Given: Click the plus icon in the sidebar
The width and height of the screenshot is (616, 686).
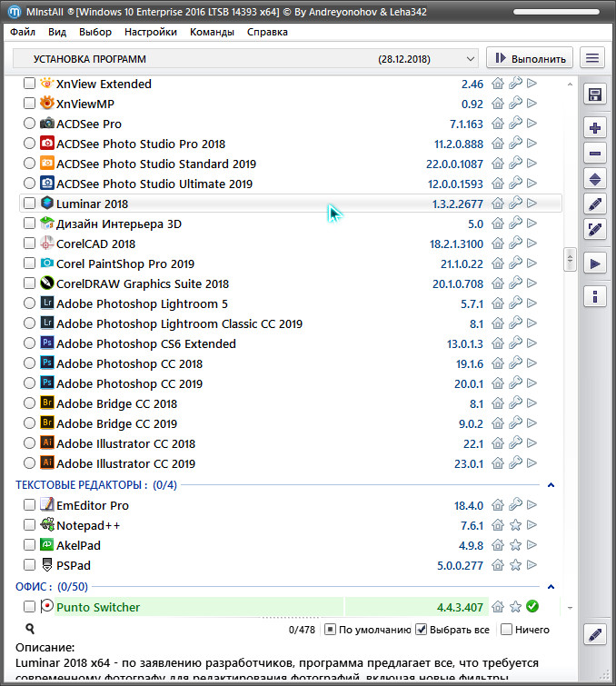Looking at the screenshot, I should tap(595, 128).
